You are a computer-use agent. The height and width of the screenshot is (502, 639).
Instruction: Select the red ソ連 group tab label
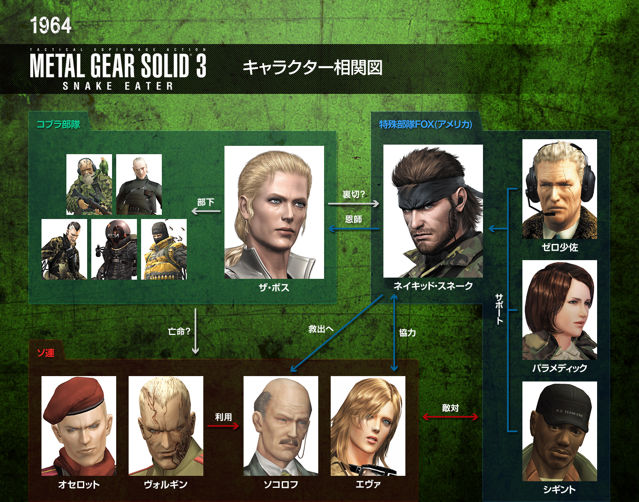point(45,352)
